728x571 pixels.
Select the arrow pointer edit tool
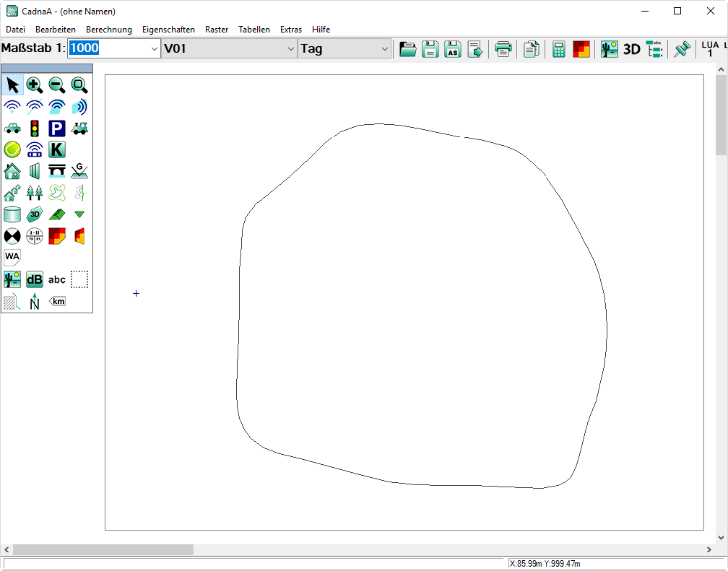click(12, 85)
